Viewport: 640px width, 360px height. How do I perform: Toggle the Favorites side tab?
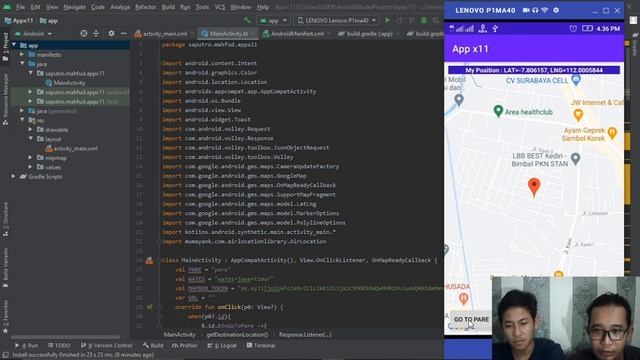coord(5,317)
